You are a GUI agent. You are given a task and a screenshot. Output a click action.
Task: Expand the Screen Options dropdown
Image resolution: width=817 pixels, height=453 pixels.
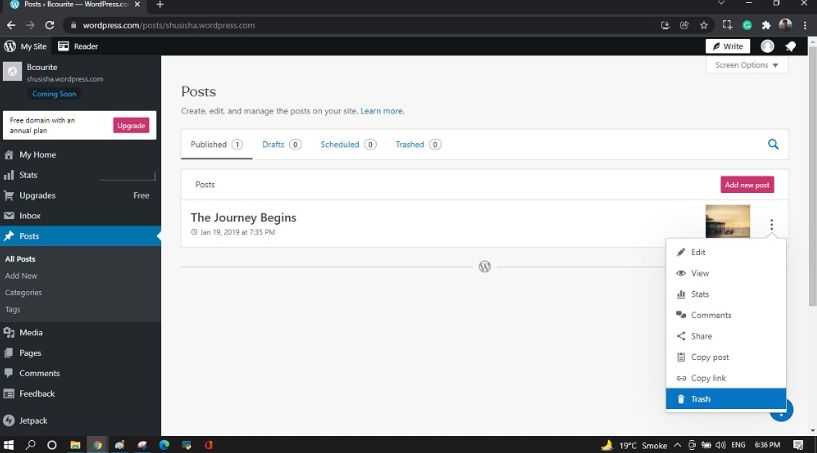click(x=747, y=65)
